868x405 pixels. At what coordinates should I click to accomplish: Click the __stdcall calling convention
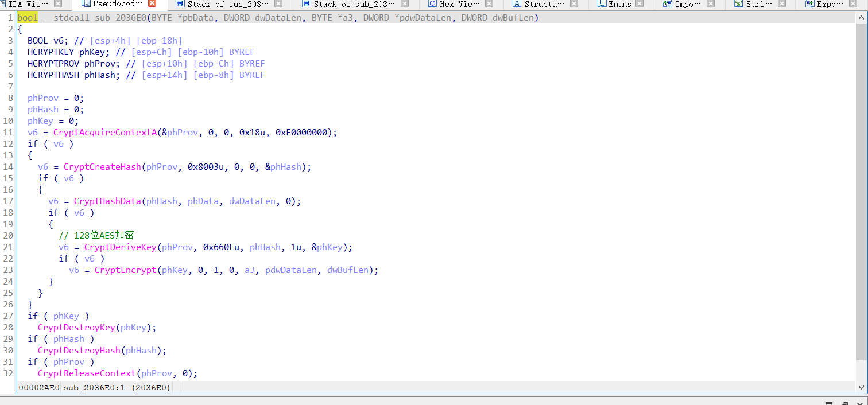coord(66,18)
